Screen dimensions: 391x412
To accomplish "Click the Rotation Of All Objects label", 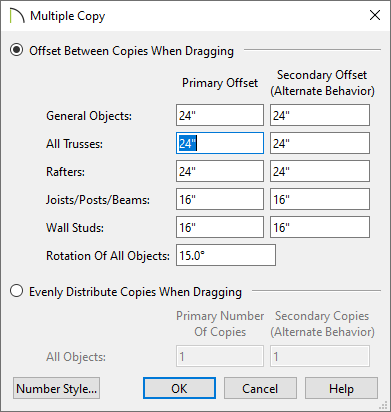I will (108, 256).
